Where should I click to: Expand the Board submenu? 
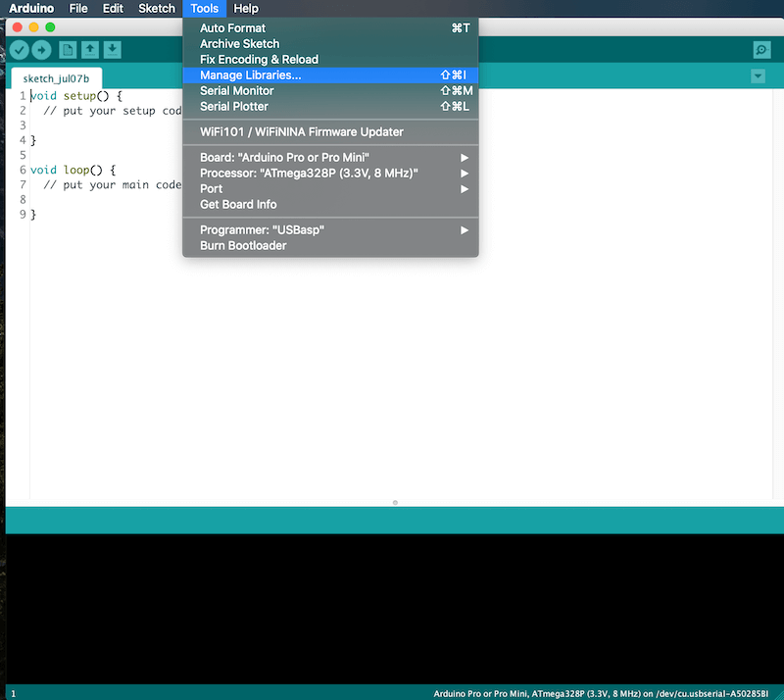[330, 158]
